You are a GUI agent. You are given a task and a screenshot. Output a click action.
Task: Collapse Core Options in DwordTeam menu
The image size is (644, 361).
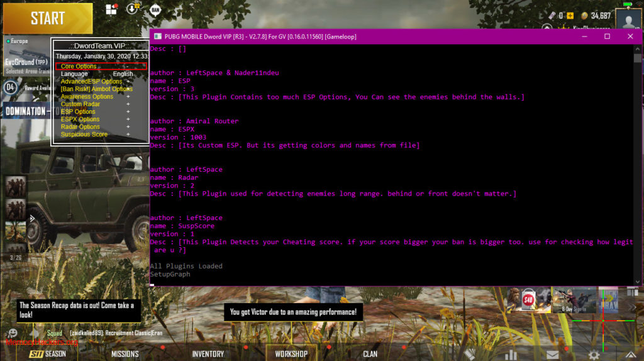(101, 66)
